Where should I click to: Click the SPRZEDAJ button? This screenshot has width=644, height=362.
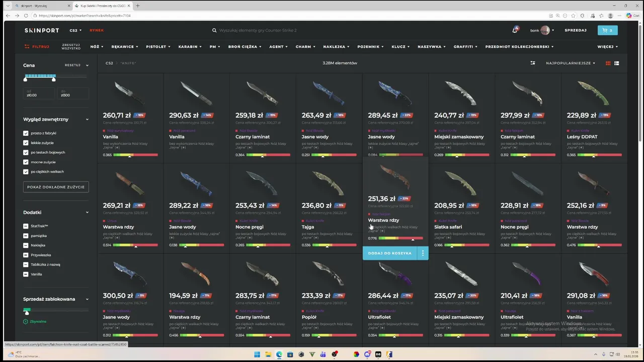(576, 30)
